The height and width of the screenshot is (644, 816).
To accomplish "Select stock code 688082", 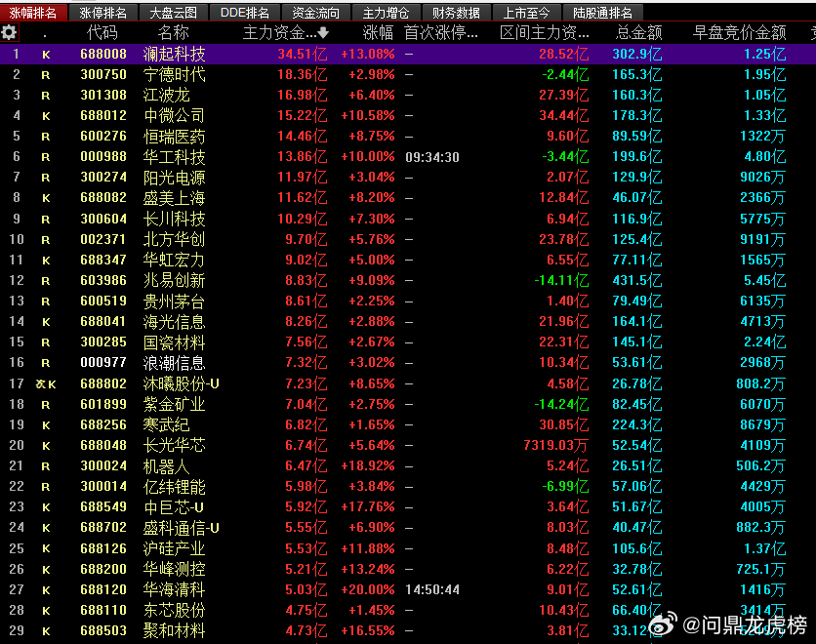I will click(x=103, y=198).
